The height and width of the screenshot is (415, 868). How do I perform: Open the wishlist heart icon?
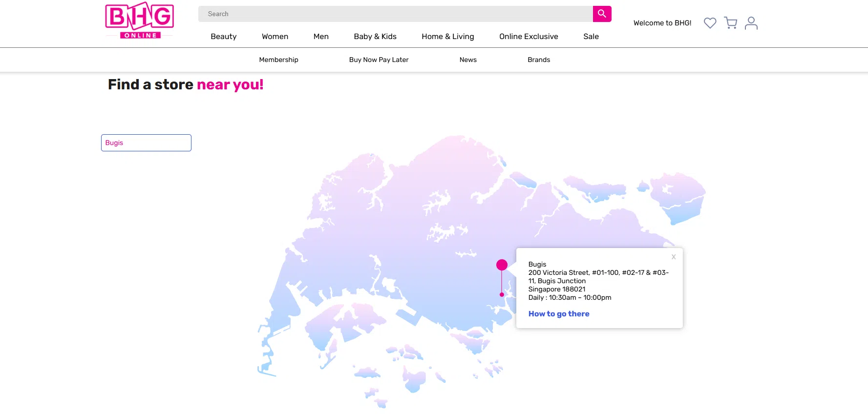(x=710, y=23)
